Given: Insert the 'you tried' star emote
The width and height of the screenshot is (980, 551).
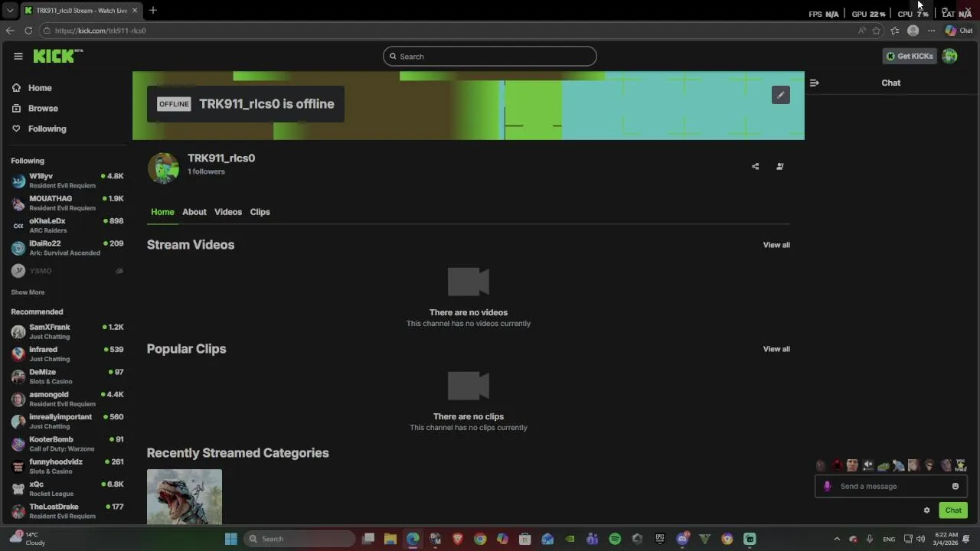Looking at the screenshot, I should pos(961,465).
